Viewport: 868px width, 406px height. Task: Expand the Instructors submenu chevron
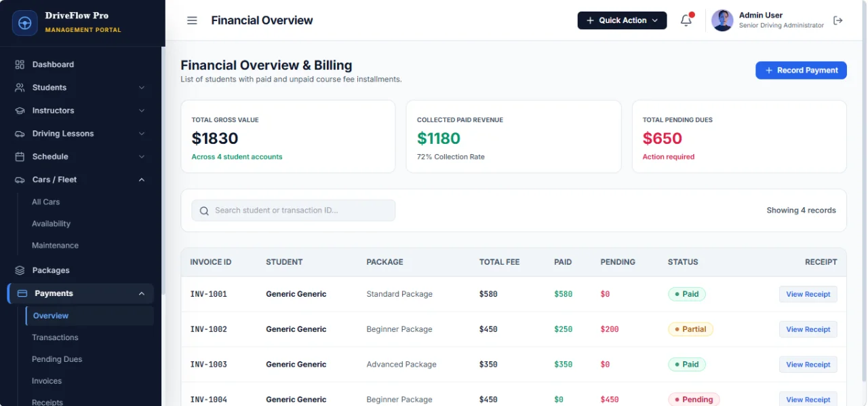click(x=142, y=111)
